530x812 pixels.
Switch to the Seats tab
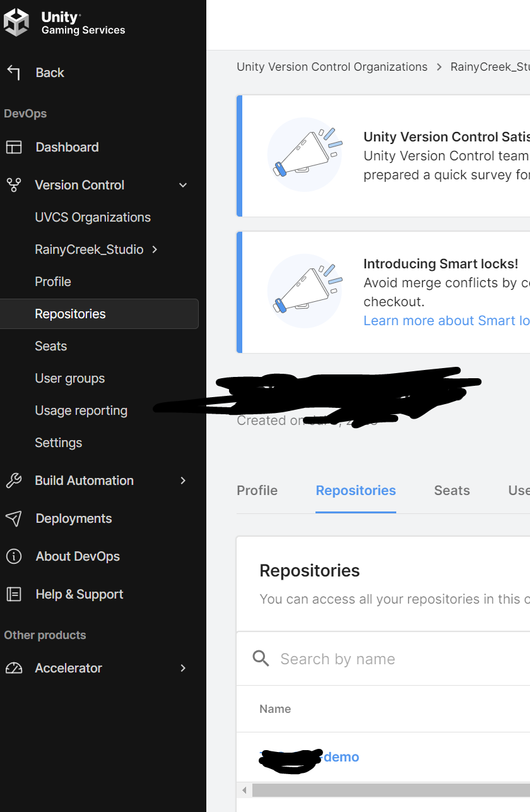coord(452,490)
